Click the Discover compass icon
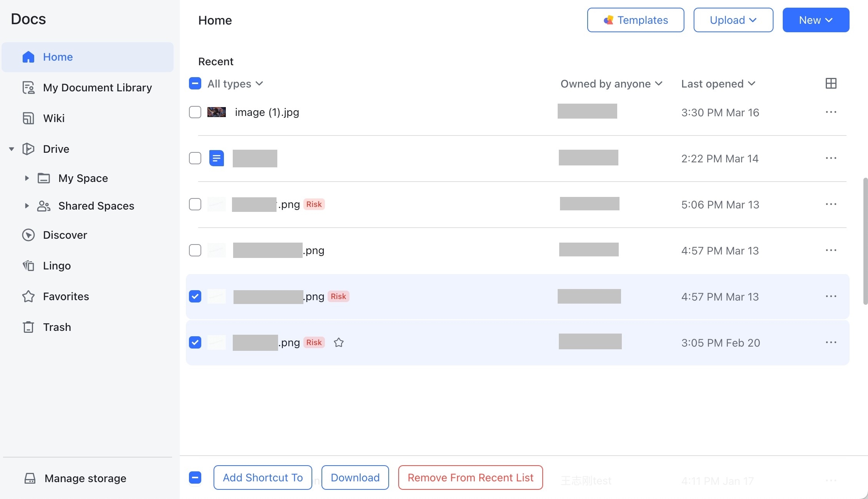This screenshot has width=868, height=499. 28,235
